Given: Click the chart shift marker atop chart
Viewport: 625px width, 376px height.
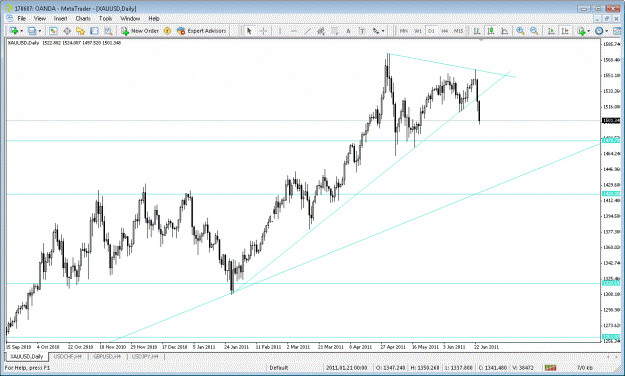Looking at the screenshot, I should pos(481,40).
